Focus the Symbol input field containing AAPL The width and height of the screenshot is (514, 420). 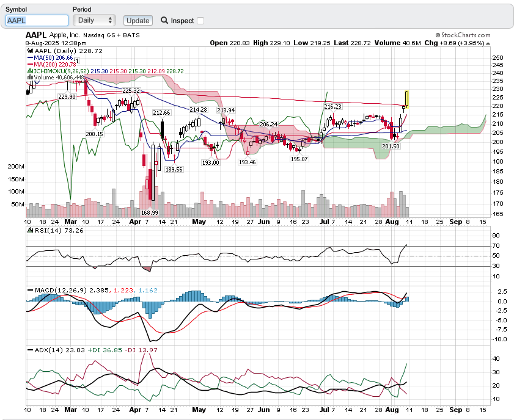tap(28, 20)
